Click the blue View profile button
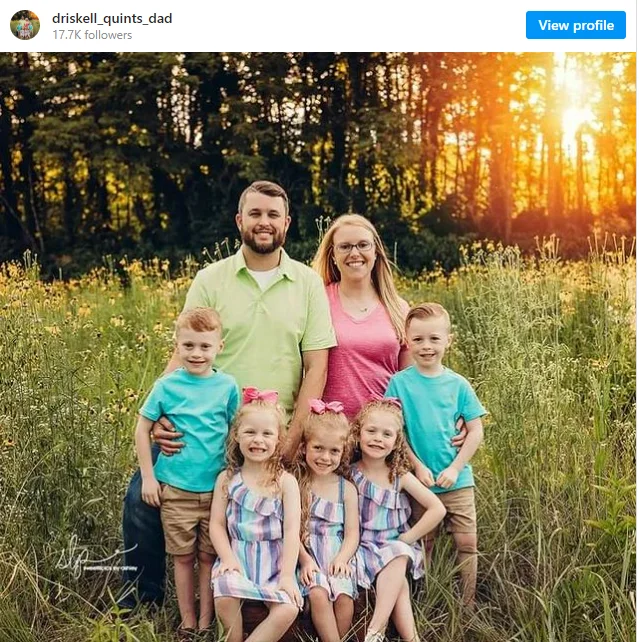The width and height of the screenshot is (639, 642). tap(576, 25)
